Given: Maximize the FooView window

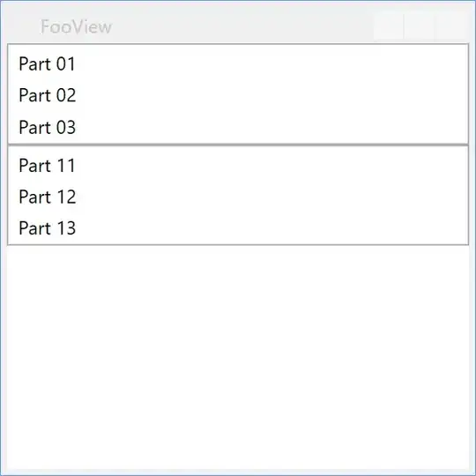Looking at the screenshot, I should point(420,26).
